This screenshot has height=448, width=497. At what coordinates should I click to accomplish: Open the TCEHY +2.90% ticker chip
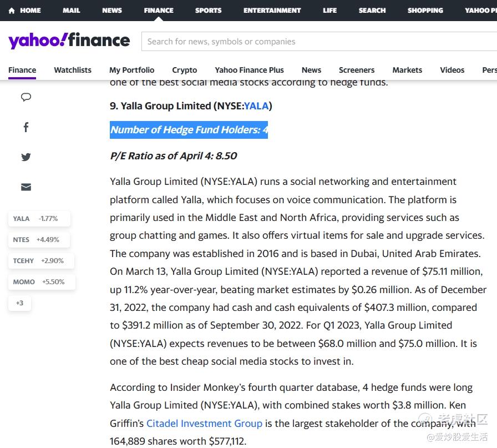point(41,261)
